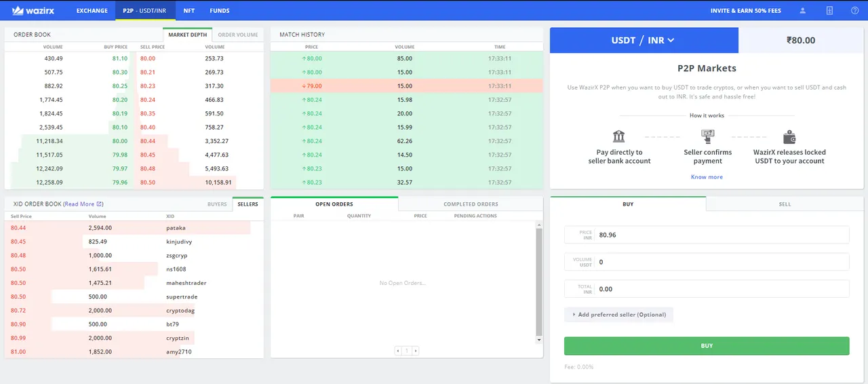Open the Know more link
This screenshot has height=384, width=868.
(x=707, y=177)
